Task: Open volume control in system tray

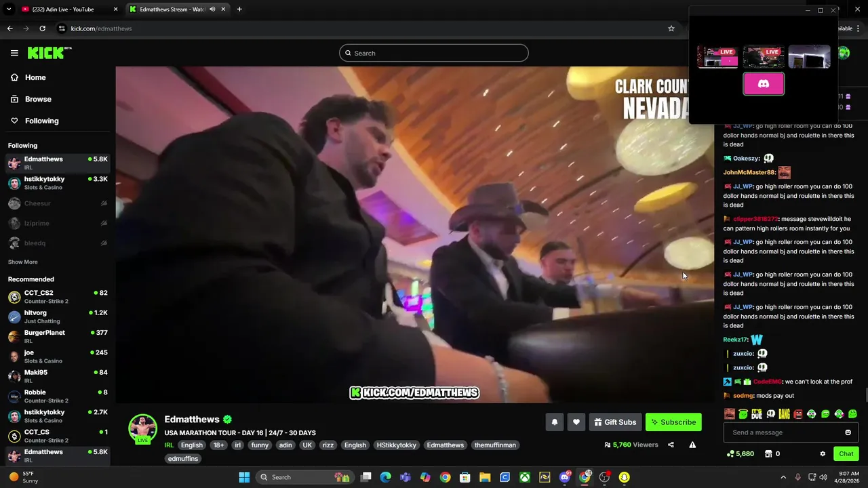Action: 824,477
